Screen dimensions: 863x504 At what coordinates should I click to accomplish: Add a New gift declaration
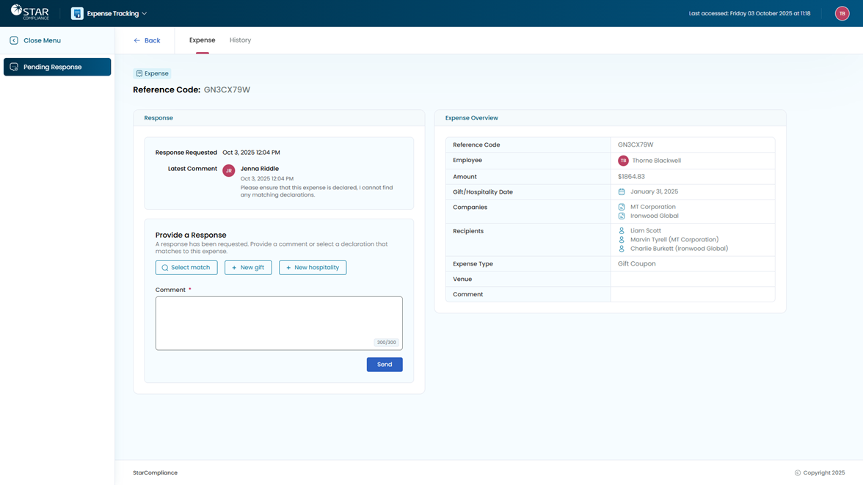coord(248,268)
